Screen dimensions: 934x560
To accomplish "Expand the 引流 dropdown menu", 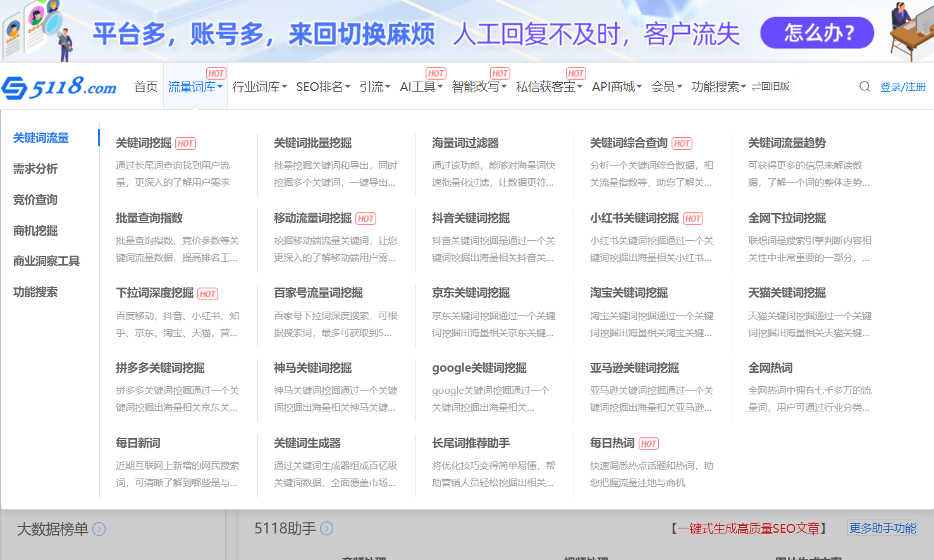I will coord(375,87).
